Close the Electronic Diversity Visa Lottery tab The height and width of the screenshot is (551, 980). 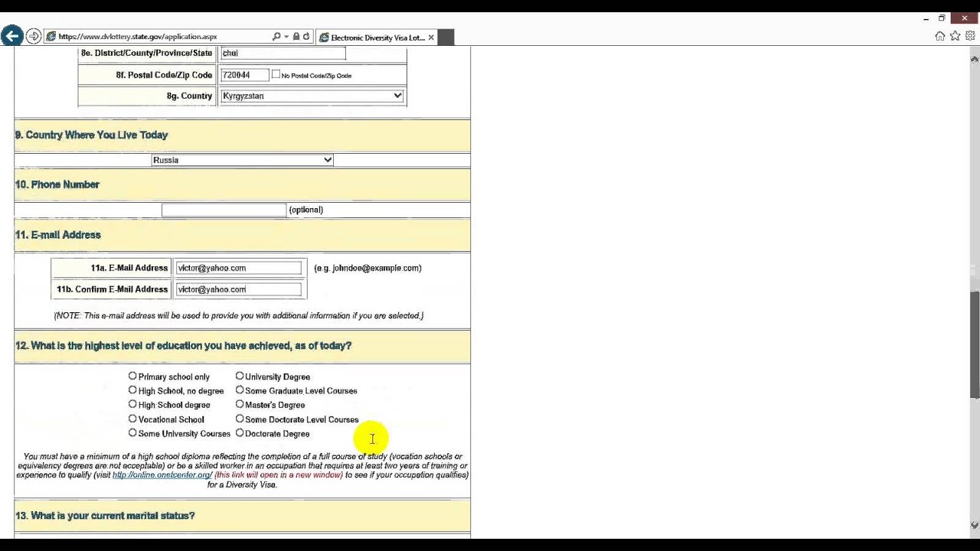tap(431, 37)
